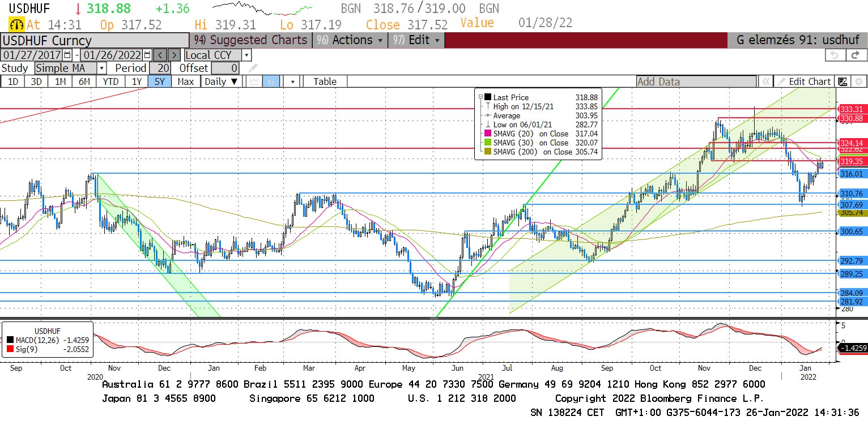
Task: Click the start date field 01/27/2017
Action: pyautogui.click(x=32, y=55)
